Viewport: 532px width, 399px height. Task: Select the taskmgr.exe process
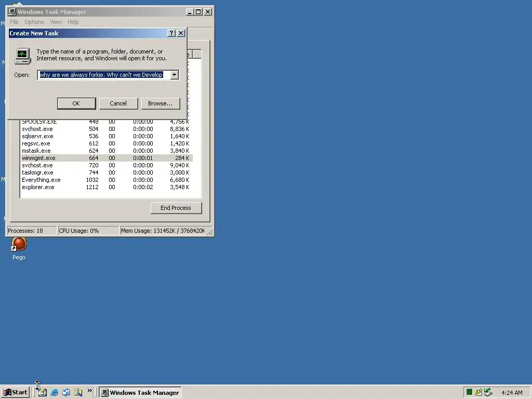click(107, 172)
